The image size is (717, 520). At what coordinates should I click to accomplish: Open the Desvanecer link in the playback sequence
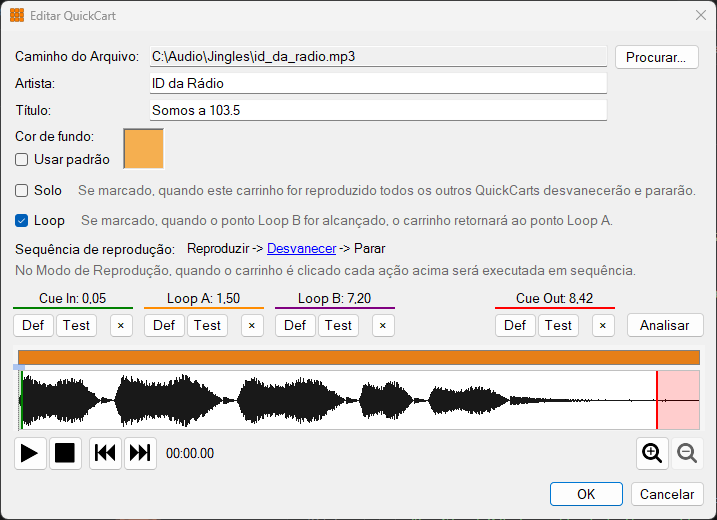[x=302, y=248]
